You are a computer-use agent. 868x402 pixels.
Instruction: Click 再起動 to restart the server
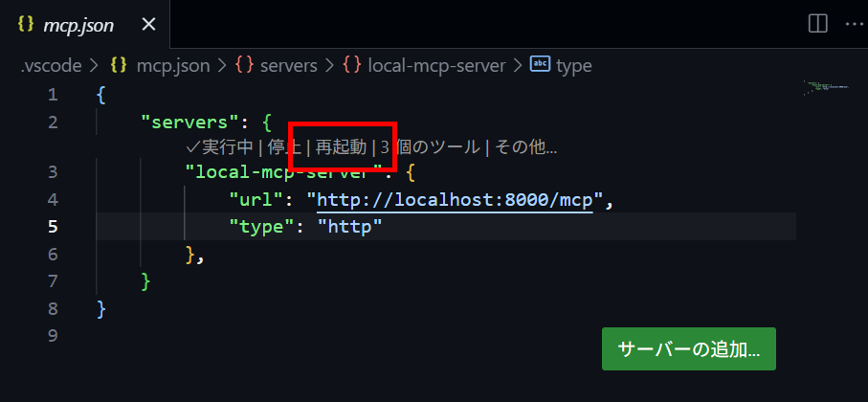click(x=341, y=147)
